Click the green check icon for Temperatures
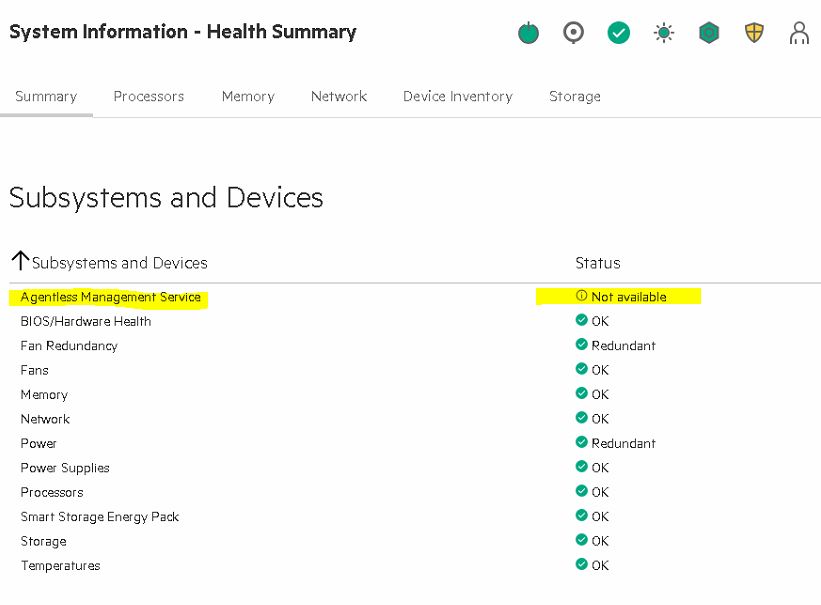 581,564
